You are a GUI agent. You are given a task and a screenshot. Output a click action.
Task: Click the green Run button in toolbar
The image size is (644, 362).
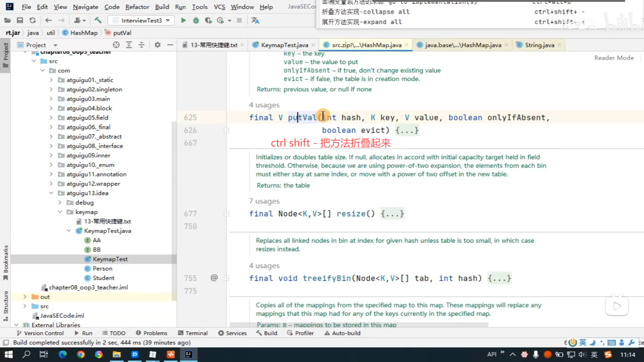(x=183, y=20)
